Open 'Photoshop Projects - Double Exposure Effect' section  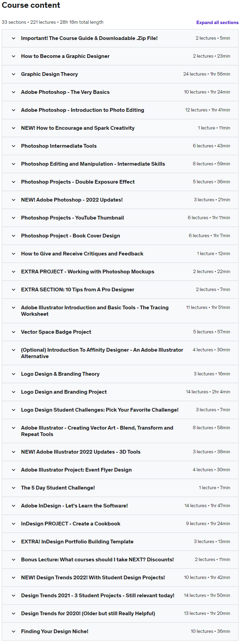120,182
